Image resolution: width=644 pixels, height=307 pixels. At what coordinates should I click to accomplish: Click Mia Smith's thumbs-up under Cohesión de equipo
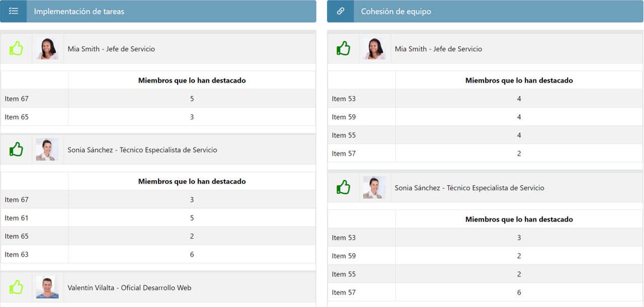pyautogui.click(x=343, y=49)
